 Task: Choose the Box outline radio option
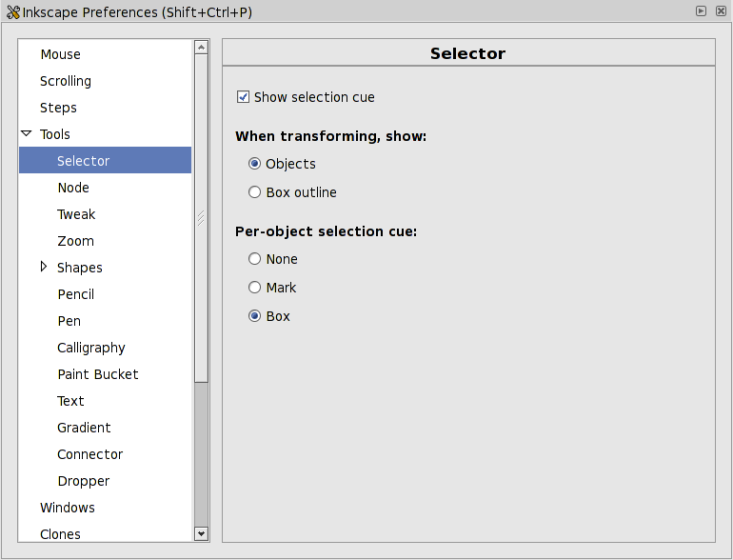click(254, 192)
